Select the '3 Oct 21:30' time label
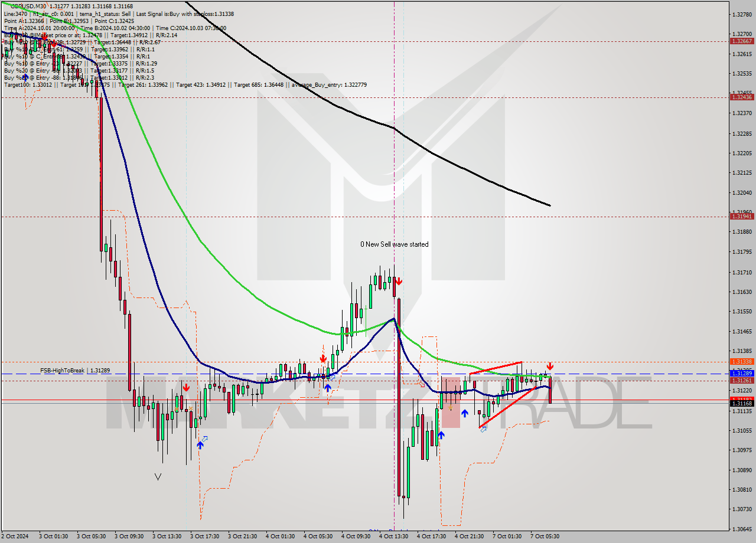The height and width of the screenshot is (543, 756). (243, 537)
